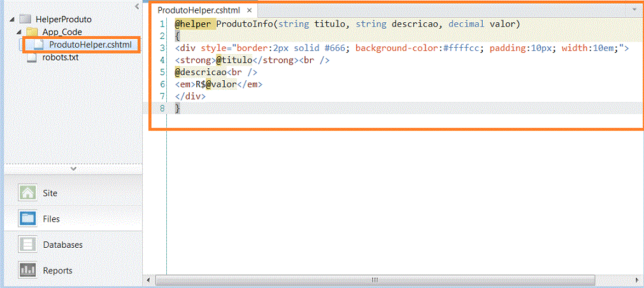The width and height of the screenshot is (644, 288).
Task: Click the @titulo variable on line 4
Action: (x=234, y=61)
